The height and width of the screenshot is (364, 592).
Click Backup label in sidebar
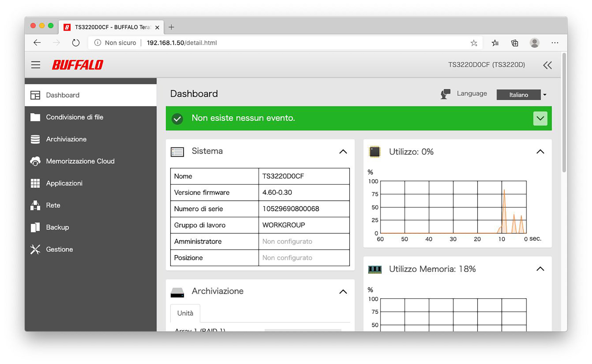click(57, 227)
